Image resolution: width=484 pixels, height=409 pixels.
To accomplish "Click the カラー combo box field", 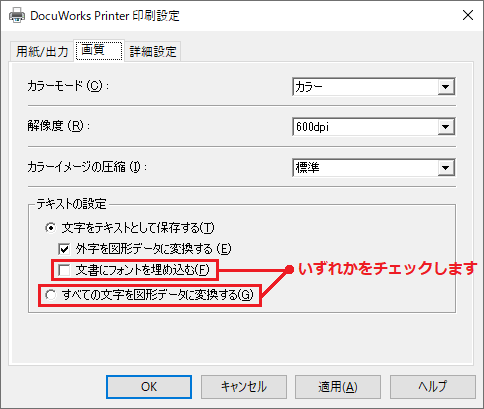I will (374, 87).
